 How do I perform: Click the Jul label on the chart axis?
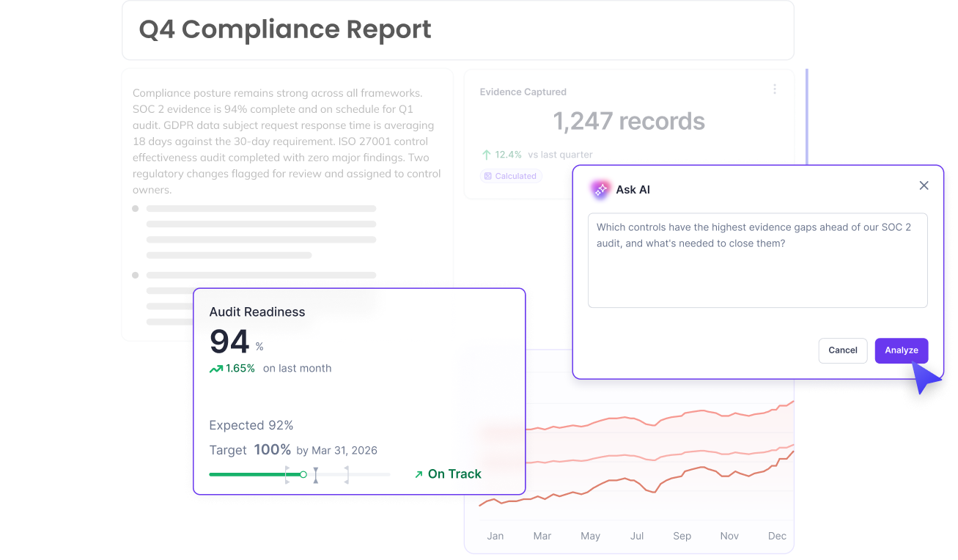click(637, 536)
